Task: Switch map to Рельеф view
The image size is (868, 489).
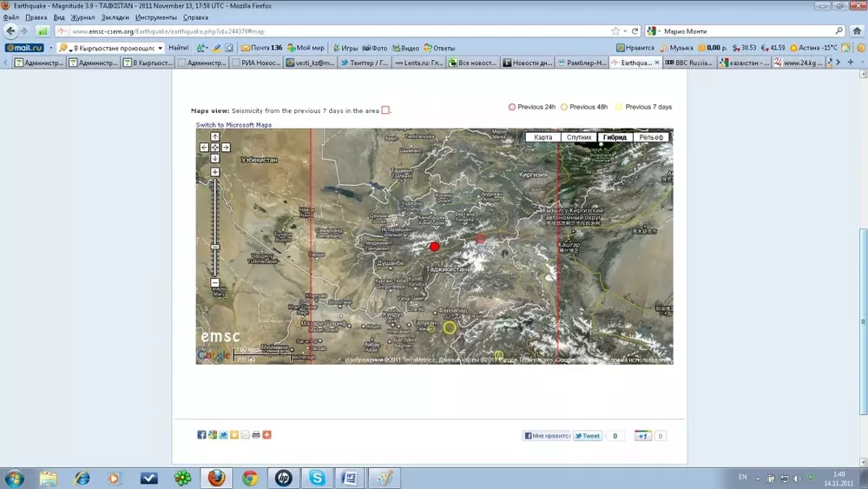Action: (x=651, y=137)
